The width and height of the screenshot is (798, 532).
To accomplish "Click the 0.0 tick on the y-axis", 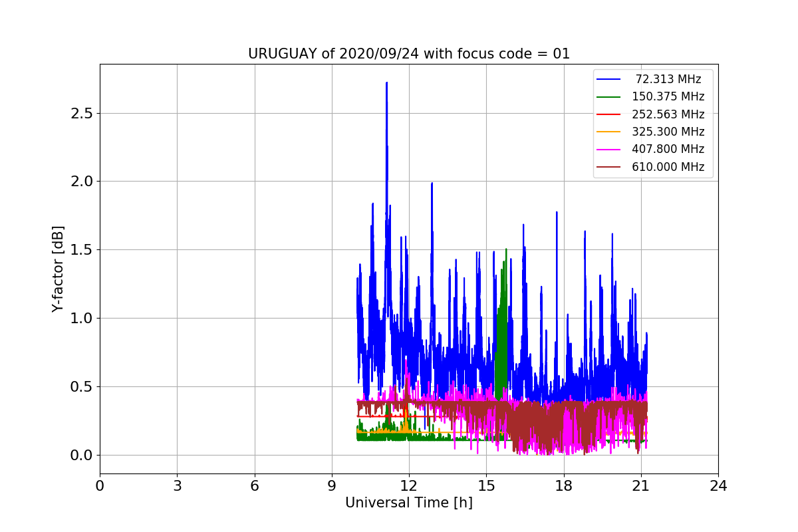I will (82, 456).
